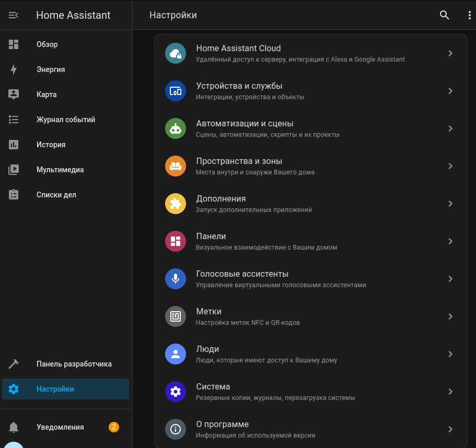
Task: Click the microphone Голосовые ассистенты icon
Action: point(176,279)
